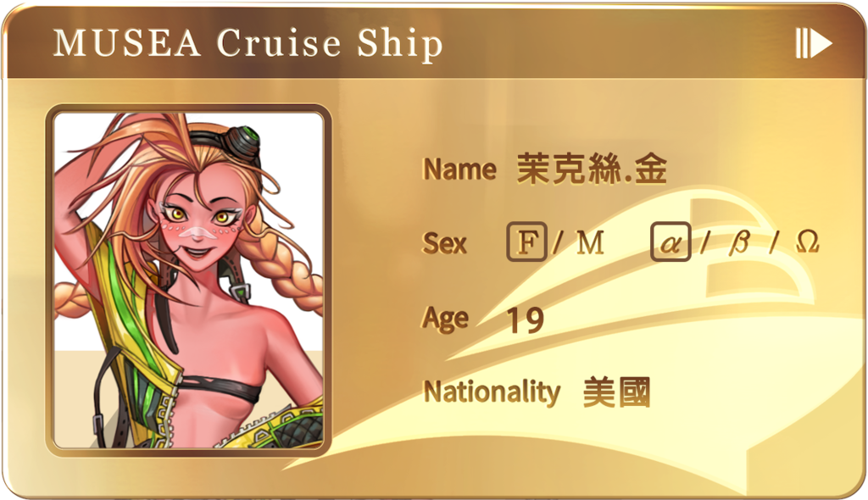Image resolution: width=868 pixels, height=500 pixels.
Task: Select the name text 茉克絲.金
Action: click(592, 169)
